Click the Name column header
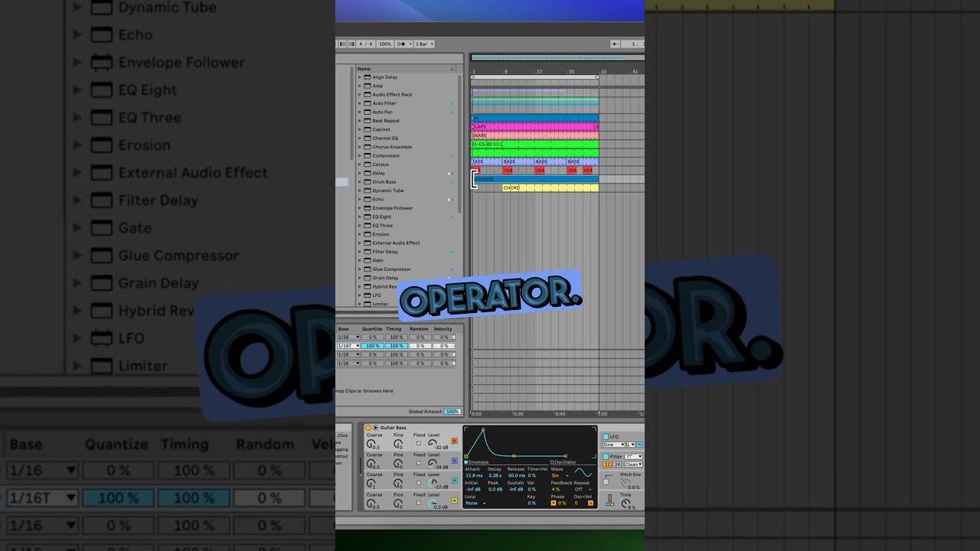Screen dimensions: 980x551 [406, 69]
